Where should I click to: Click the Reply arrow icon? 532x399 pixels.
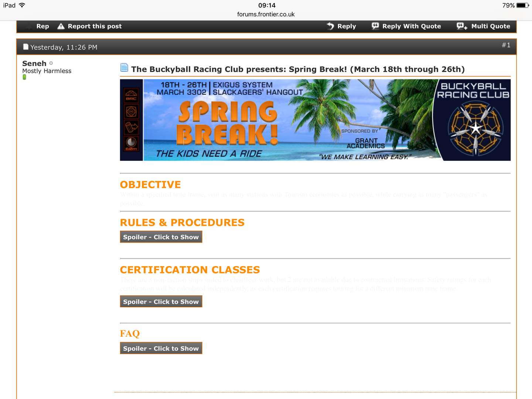[x=330, y=26]
